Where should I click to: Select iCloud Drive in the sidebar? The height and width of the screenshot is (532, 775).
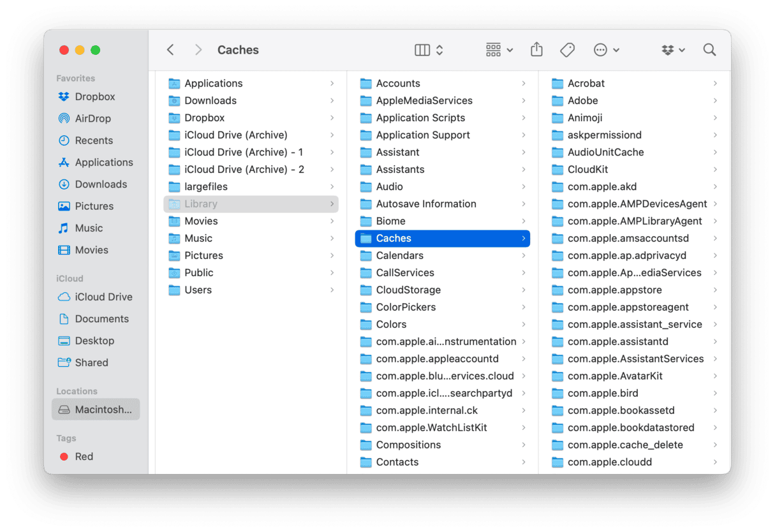[x=96, y=297]
